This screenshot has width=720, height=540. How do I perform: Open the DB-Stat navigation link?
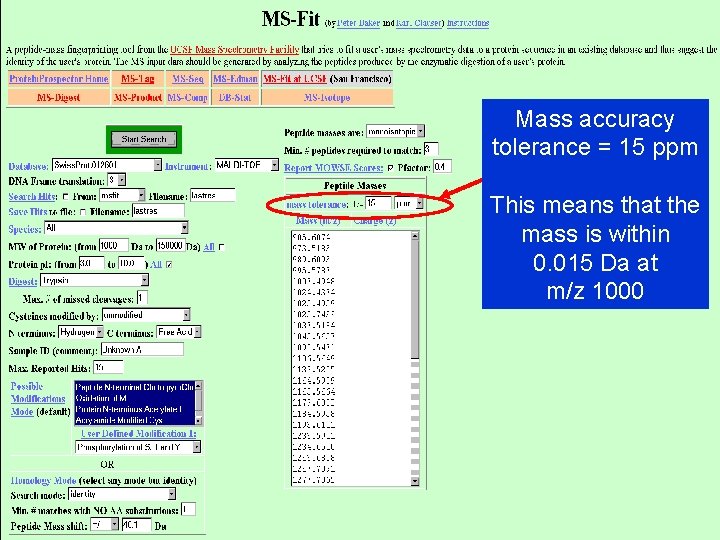tap(235, 97)
